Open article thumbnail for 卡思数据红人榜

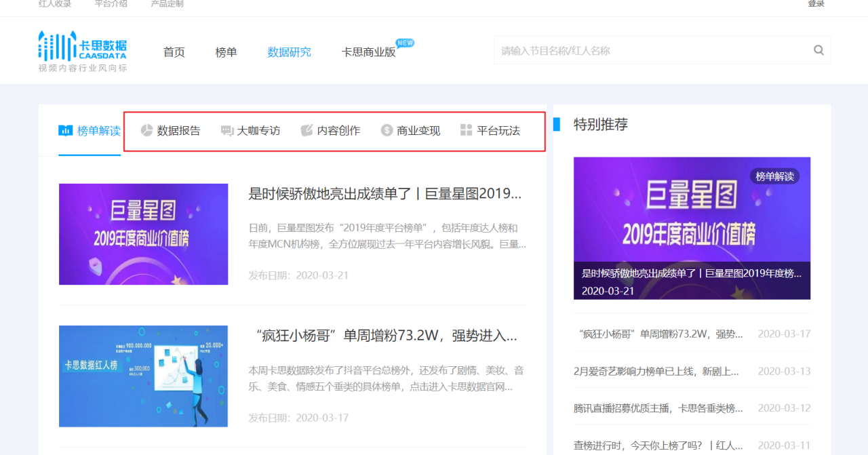[143, 376]
